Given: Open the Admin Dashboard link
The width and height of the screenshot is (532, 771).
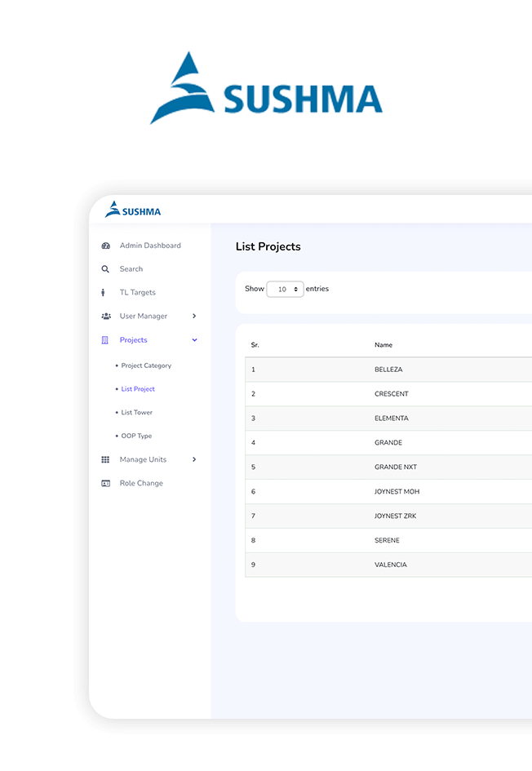Looking at the screenshot, I should coord(150,246).
